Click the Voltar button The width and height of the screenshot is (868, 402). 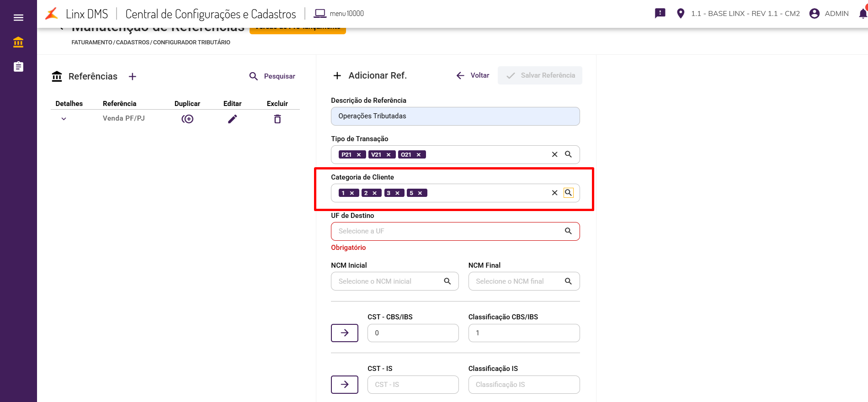[x=473, y=75]
